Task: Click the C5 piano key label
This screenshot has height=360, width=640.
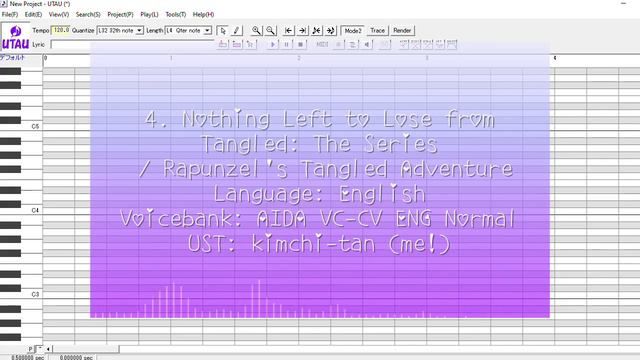Action: pos(35,127)
